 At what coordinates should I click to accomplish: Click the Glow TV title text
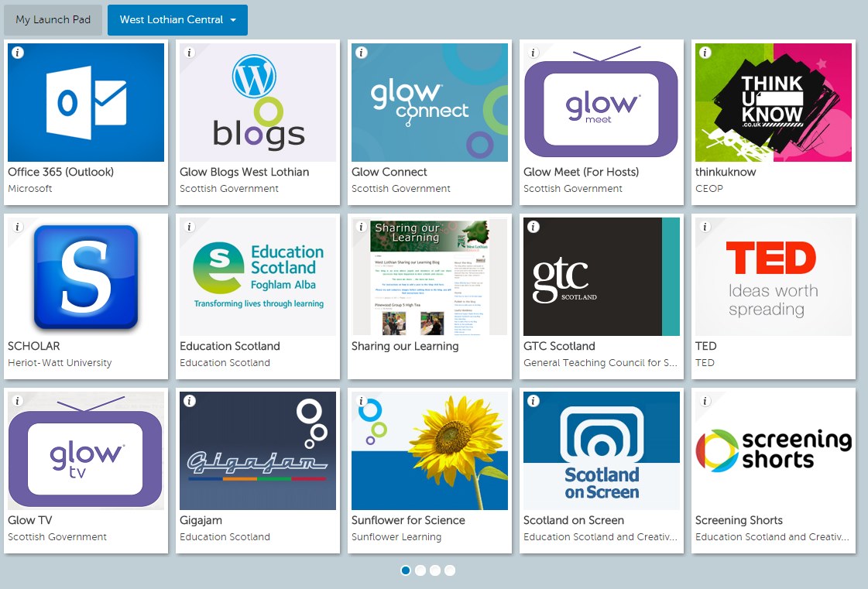pos(30,520)
